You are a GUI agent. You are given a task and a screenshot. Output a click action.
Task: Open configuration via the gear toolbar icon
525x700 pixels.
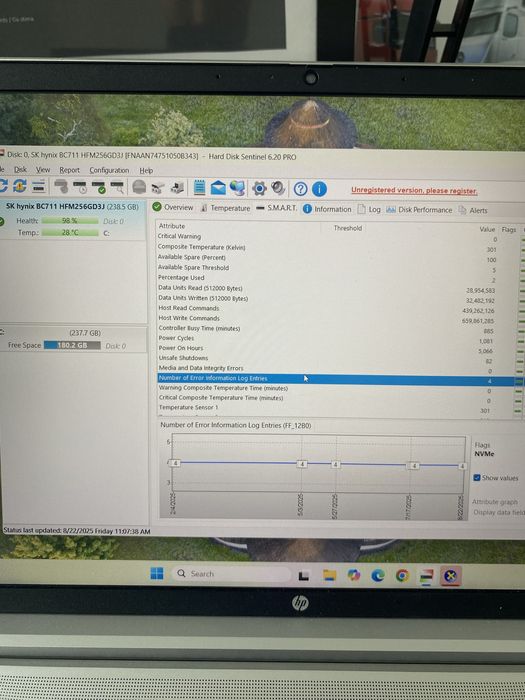click(259, 188)
